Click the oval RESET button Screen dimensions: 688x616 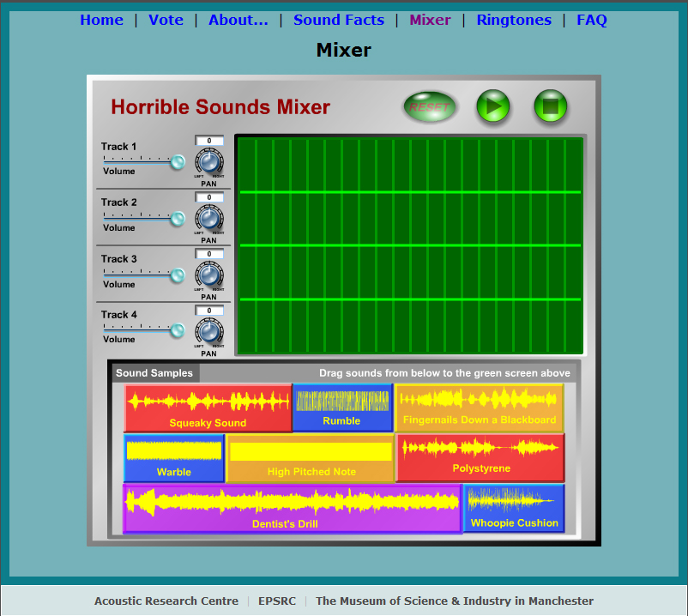coord(430,107)
